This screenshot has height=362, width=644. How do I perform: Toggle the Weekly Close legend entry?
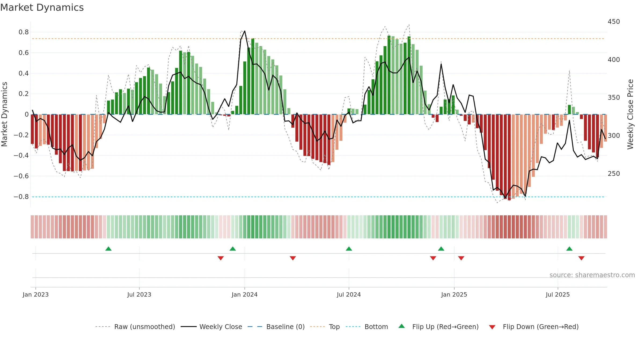(211, 327)
